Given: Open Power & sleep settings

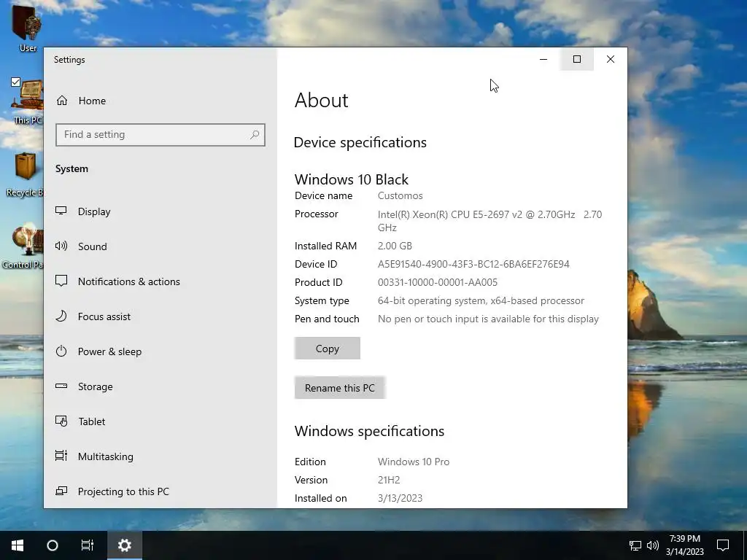Looking at the screenshot, I should click(x=160, y=351).
